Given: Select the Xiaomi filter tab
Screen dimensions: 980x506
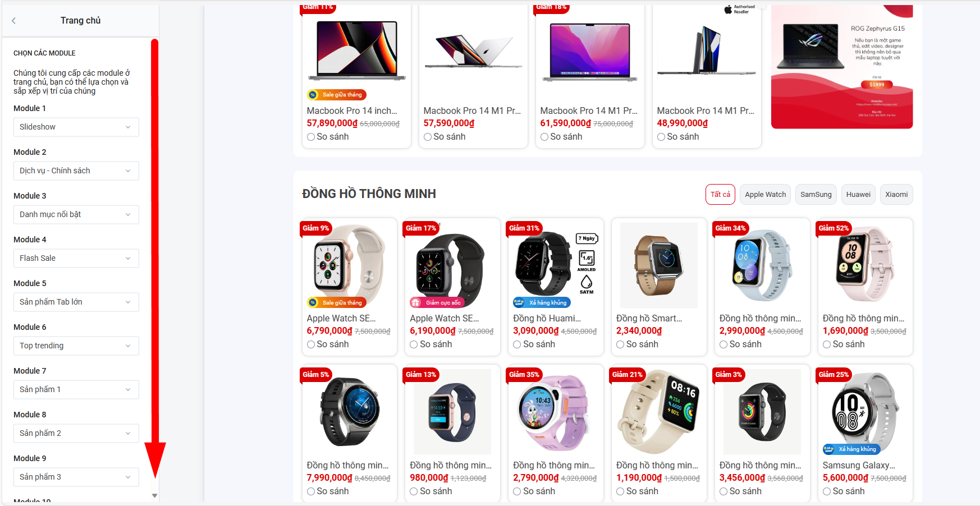Looking at the screenshot, I should [896, 195].
